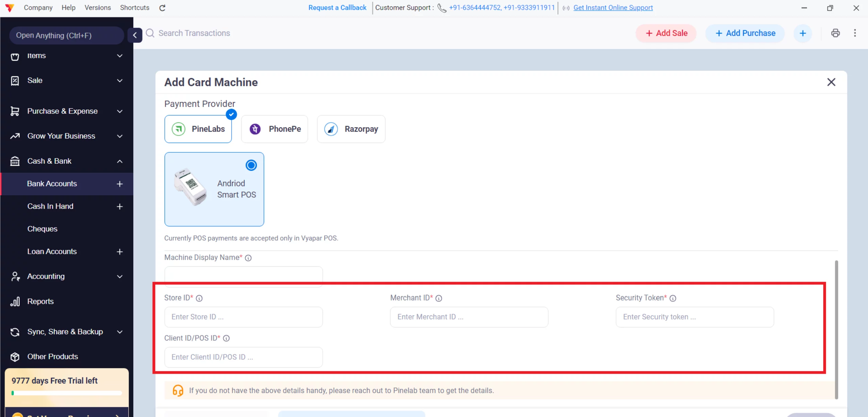Image resolution: width=868 pixels, height=417 pixels.
Task: Click the Enter Security token field
Action: [695, 317]
